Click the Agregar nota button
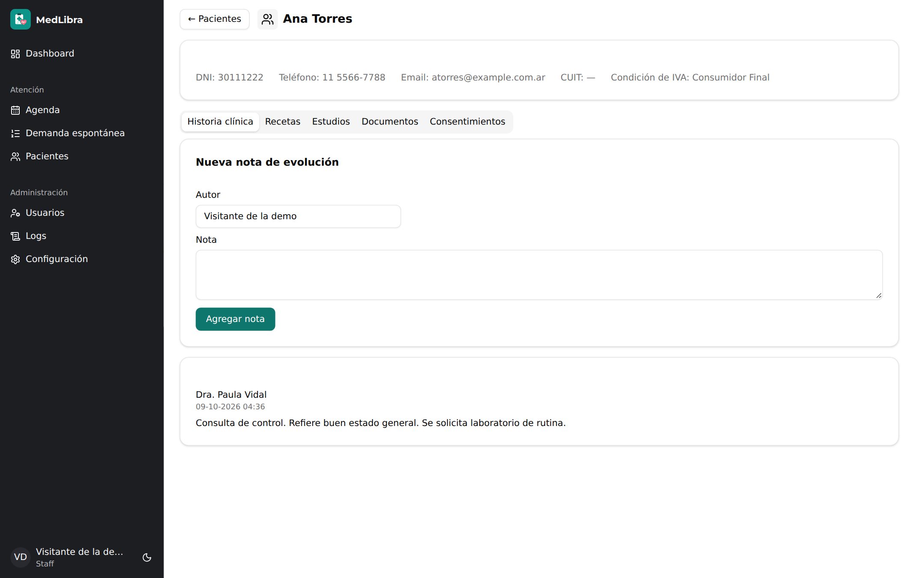Viewport: 924px width, 578px height. 235,319
